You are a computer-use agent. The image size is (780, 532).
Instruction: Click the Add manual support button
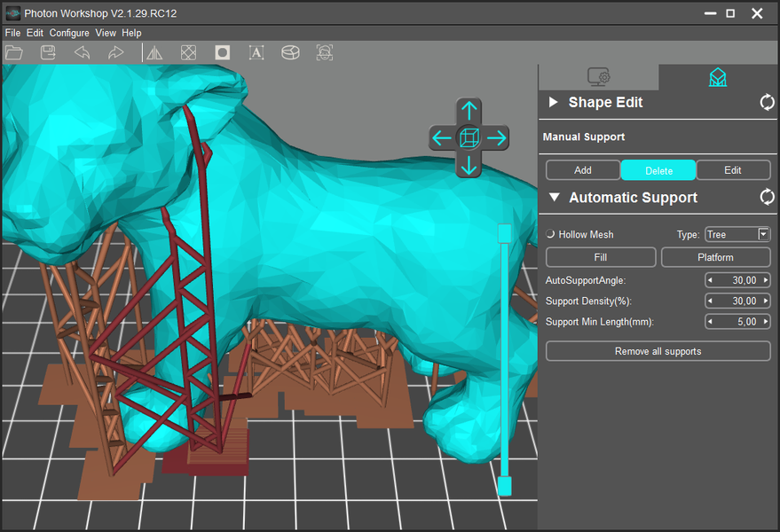click(x=583, y=170)
